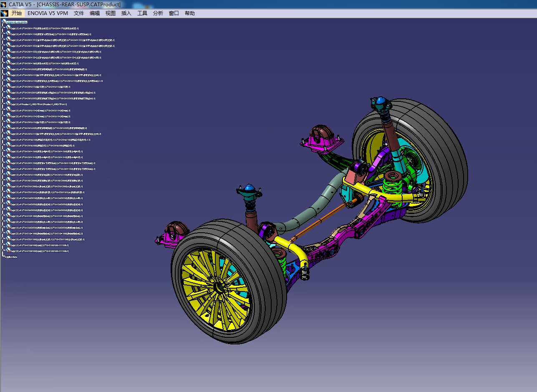This screenshot has height=392, width=537.
Task: Open the ENOVIA V5 VPM menu
Action: pos(48,13)
